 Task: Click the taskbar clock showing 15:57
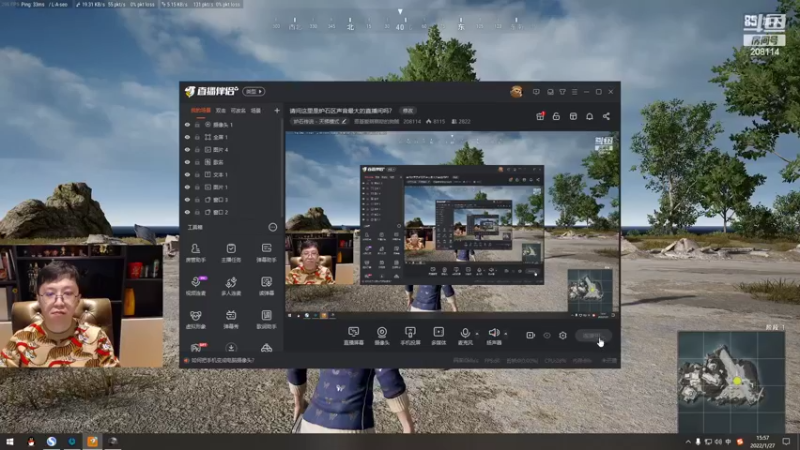tap(762, 441)
